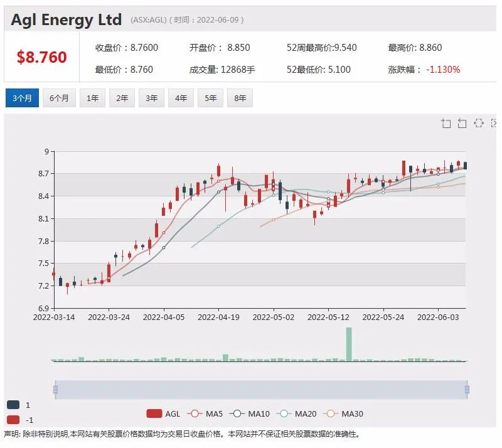502x448 pixels.
Task: Click the zoom reset back-arrow icon
Action: [462, 123]
